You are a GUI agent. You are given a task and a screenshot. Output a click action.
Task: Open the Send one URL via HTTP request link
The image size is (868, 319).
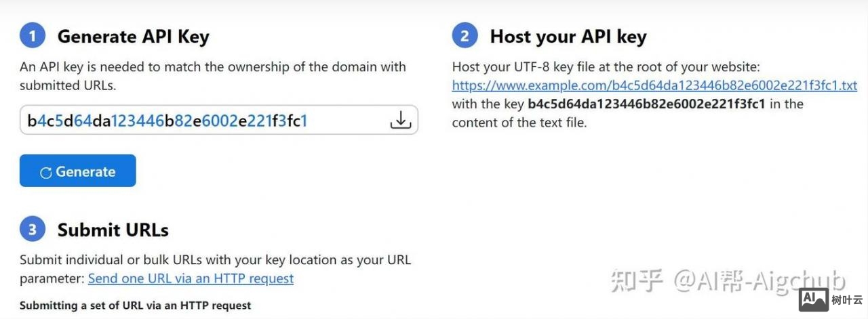(191, 278)
